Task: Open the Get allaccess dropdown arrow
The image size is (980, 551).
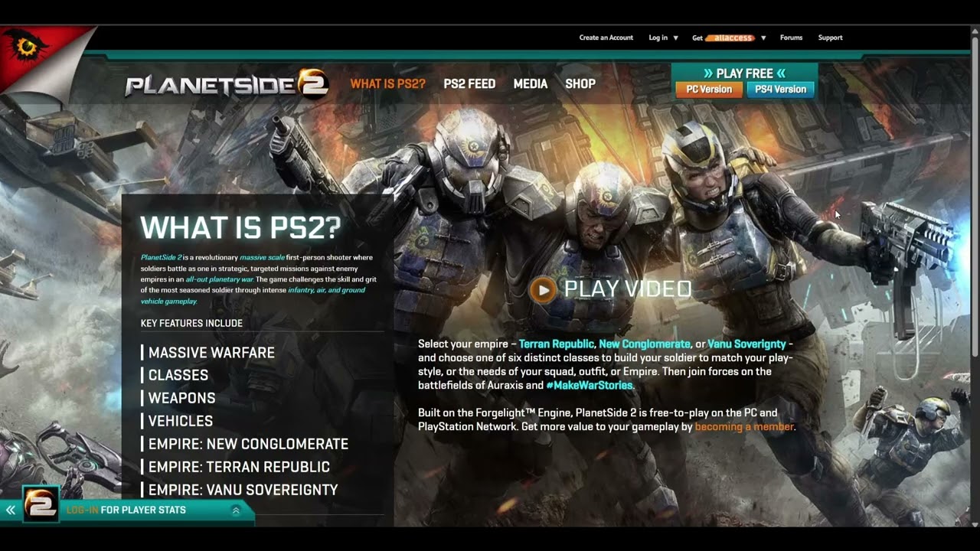Action: 763,37
